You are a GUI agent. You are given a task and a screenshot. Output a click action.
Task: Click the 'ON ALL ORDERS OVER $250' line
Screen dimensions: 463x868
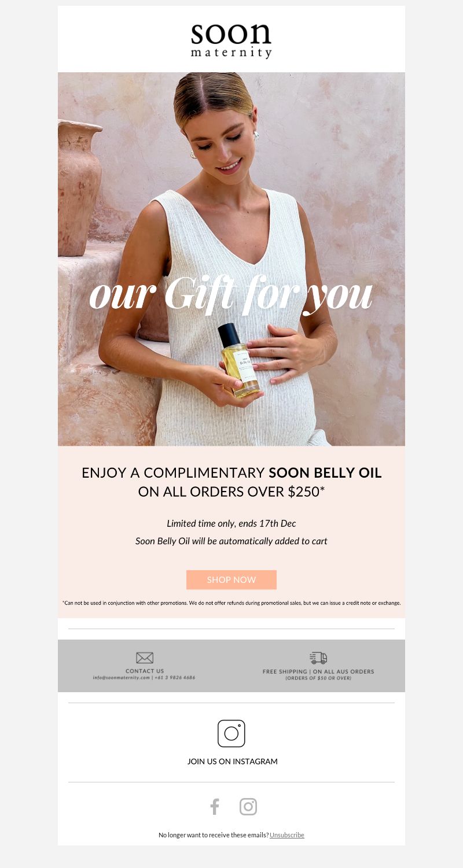pyautogui.click(x=231, y=492)
